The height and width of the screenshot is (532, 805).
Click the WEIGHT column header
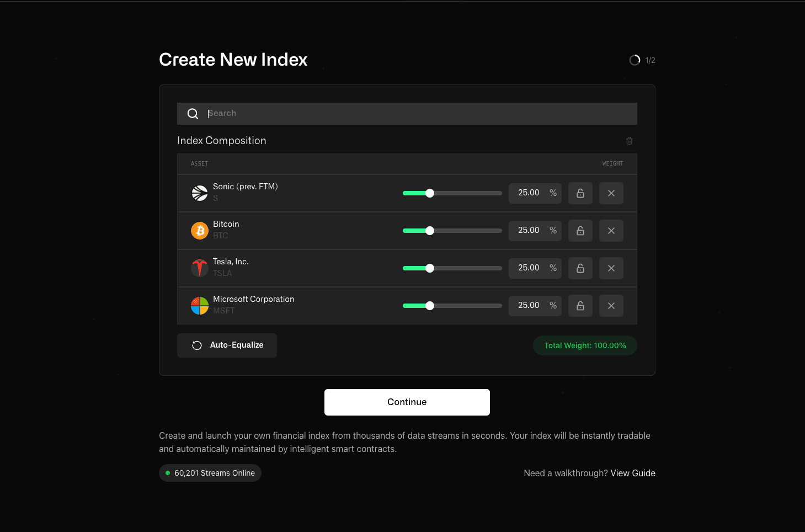[612, 163]
